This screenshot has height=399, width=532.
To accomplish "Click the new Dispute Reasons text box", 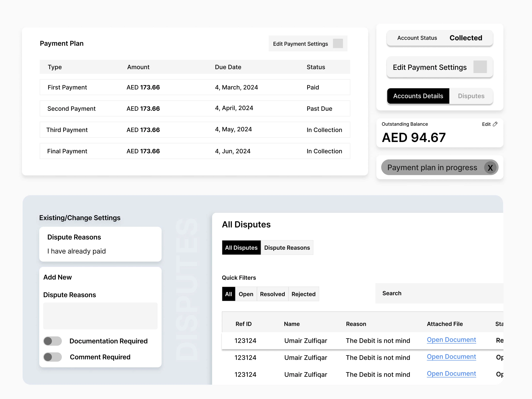I will 100,316.
